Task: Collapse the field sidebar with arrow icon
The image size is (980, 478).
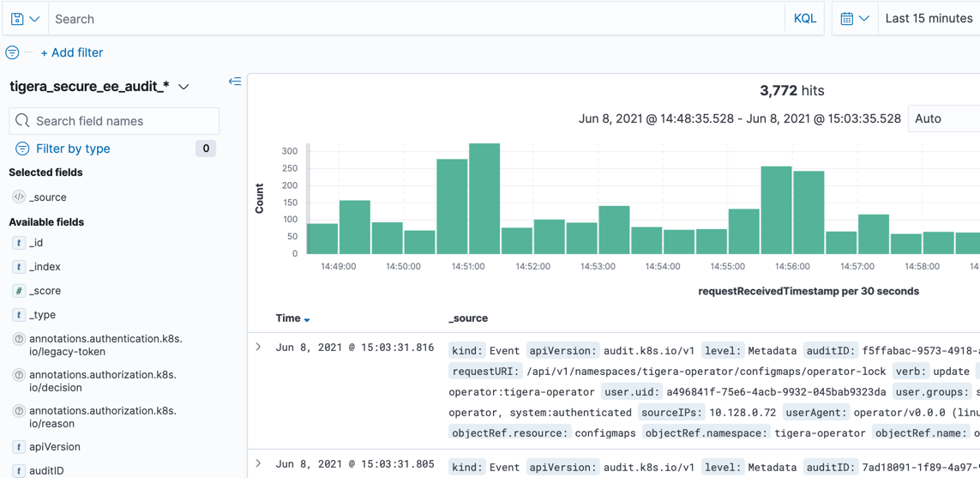Action: coord(235,82)
